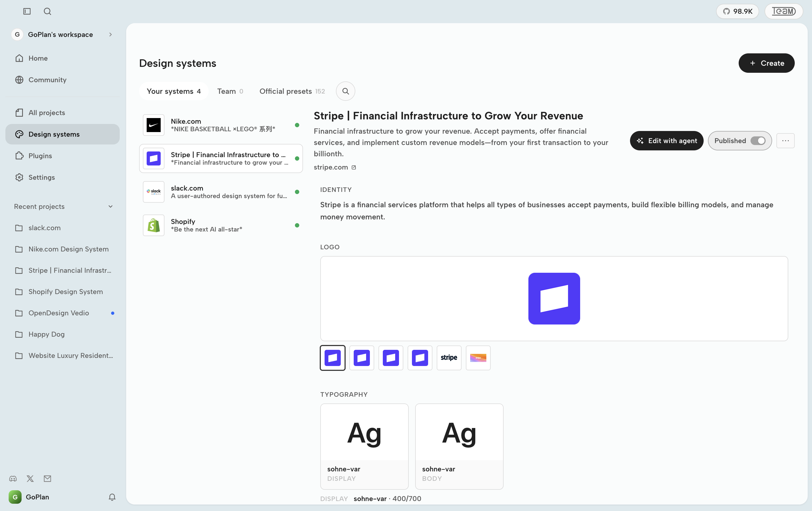
Task: Open Shopify Design System project
Action: point(62,292)
